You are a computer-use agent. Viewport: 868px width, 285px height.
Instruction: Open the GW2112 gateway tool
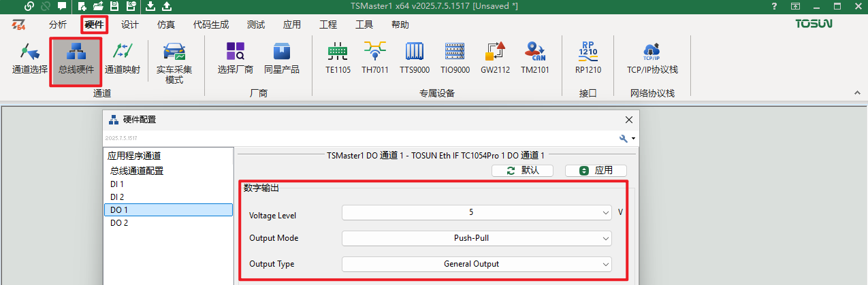click(x=495, y=59)
